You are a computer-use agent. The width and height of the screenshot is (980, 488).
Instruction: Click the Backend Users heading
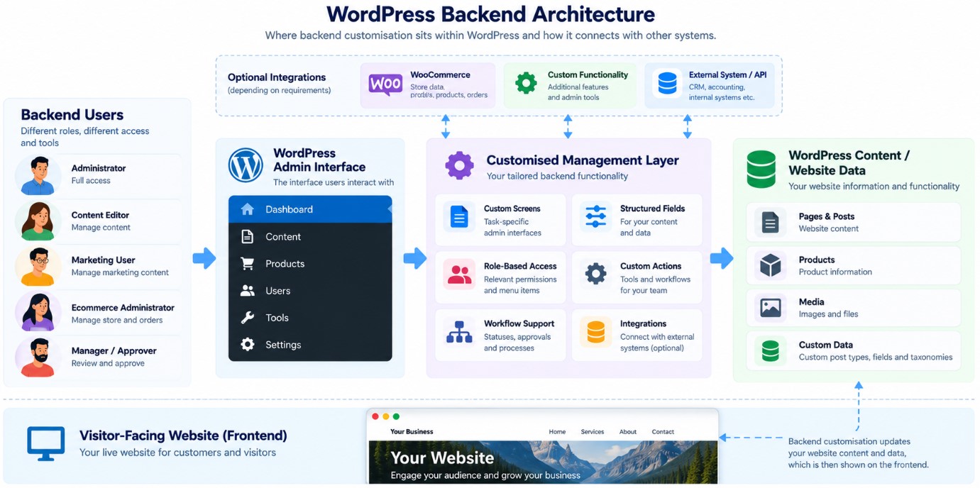coord(72,114)
